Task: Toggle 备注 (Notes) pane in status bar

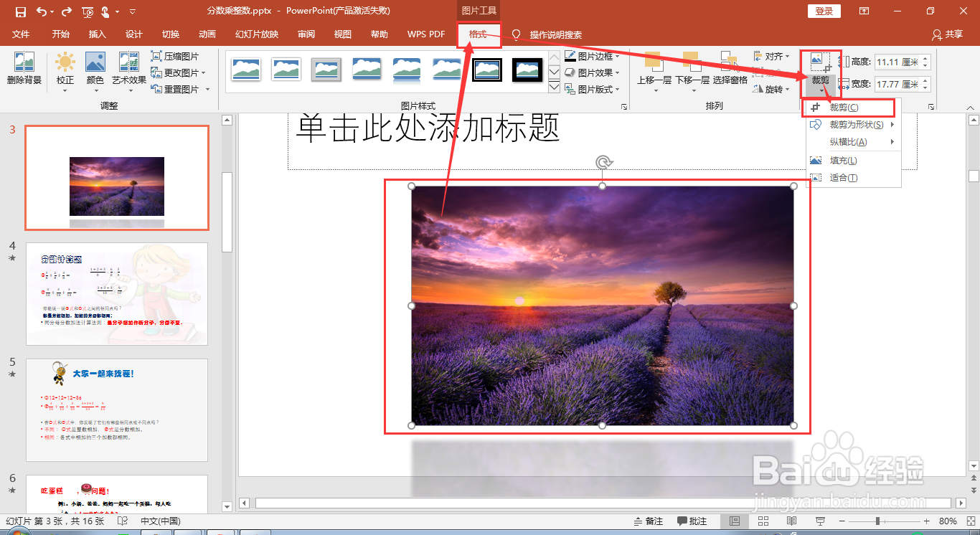Action: tap(649, 521)
